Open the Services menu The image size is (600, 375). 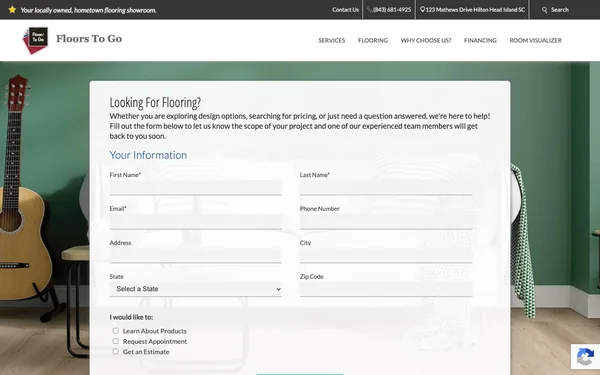[x=332, y=40]
